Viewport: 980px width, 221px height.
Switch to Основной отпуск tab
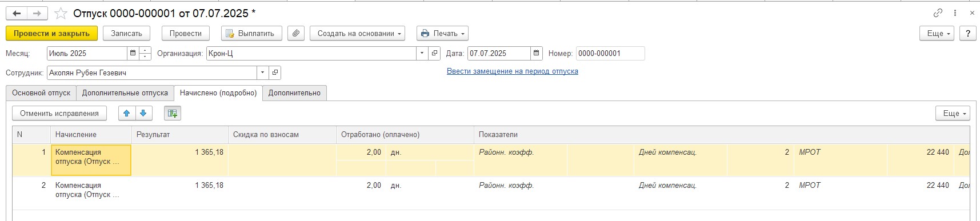point(41,93)
